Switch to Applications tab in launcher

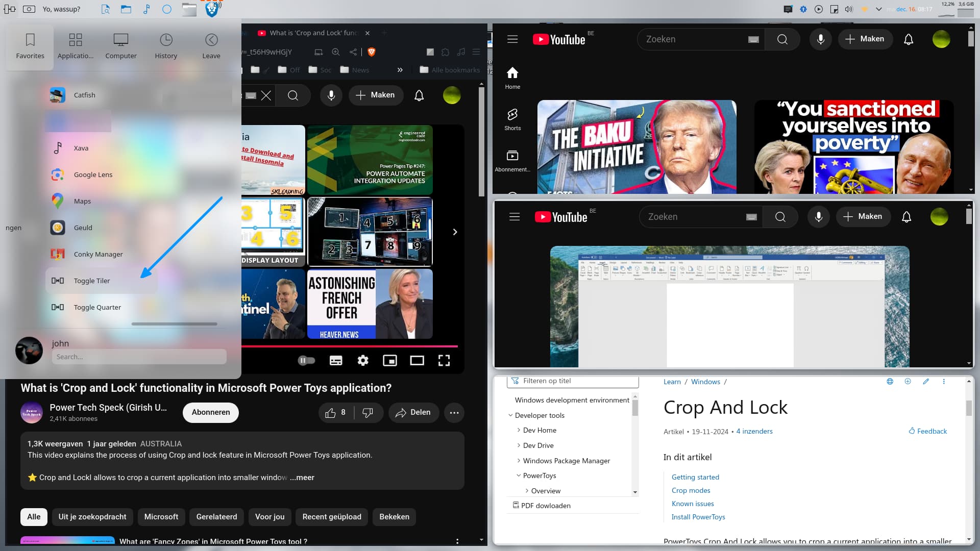tap(76, 46)
